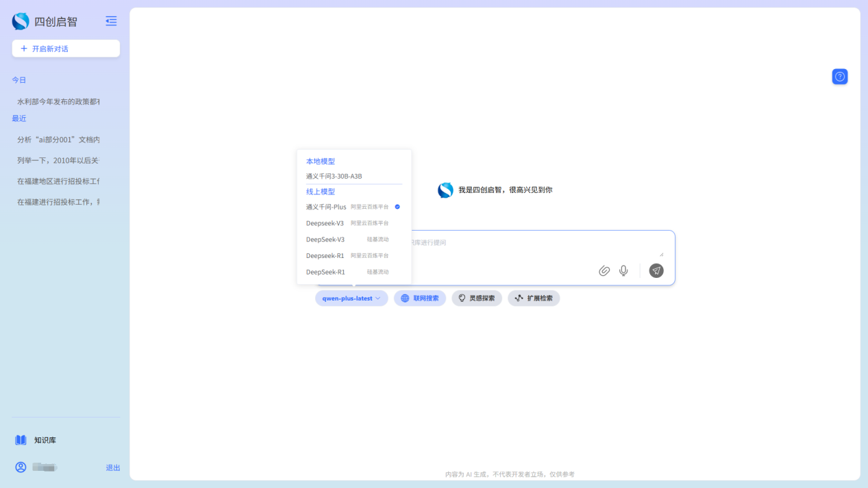868x488 pixels.
Task: Click the paperclip attachment icon
Action: tap(604, 271)
